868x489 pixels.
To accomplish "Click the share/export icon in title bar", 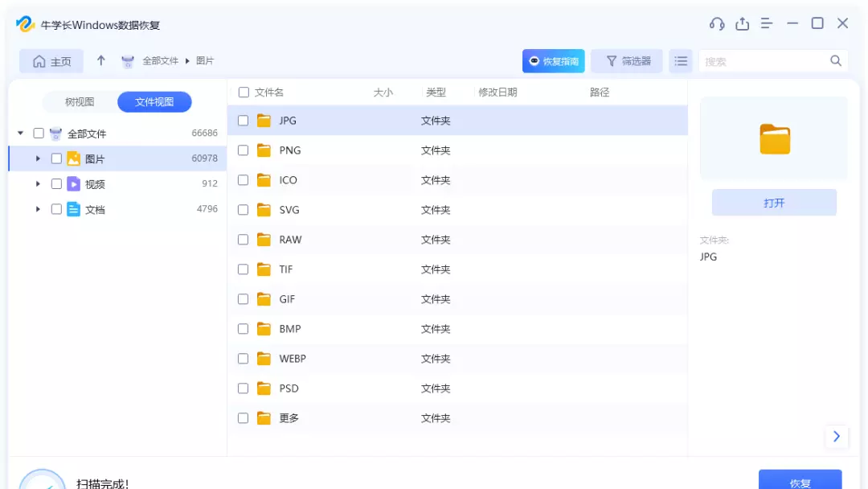I will tap(742, 24).
